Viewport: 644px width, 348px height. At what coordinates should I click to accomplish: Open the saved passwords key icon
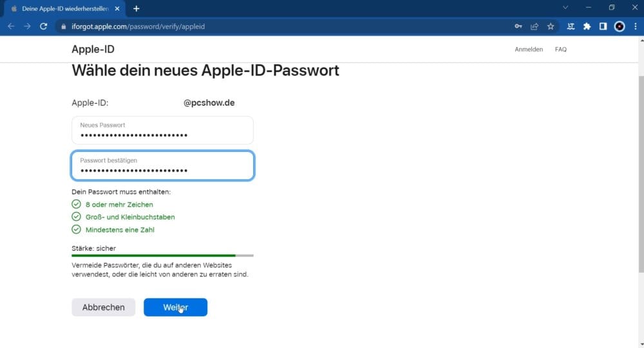coord(518,26)
